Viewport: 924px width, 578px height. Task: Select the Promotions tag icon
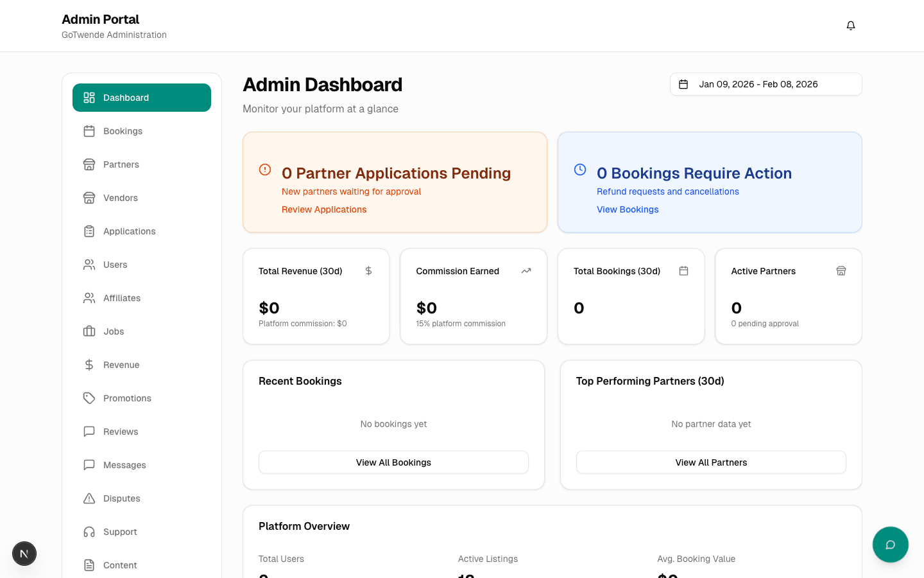coord(89,398)
